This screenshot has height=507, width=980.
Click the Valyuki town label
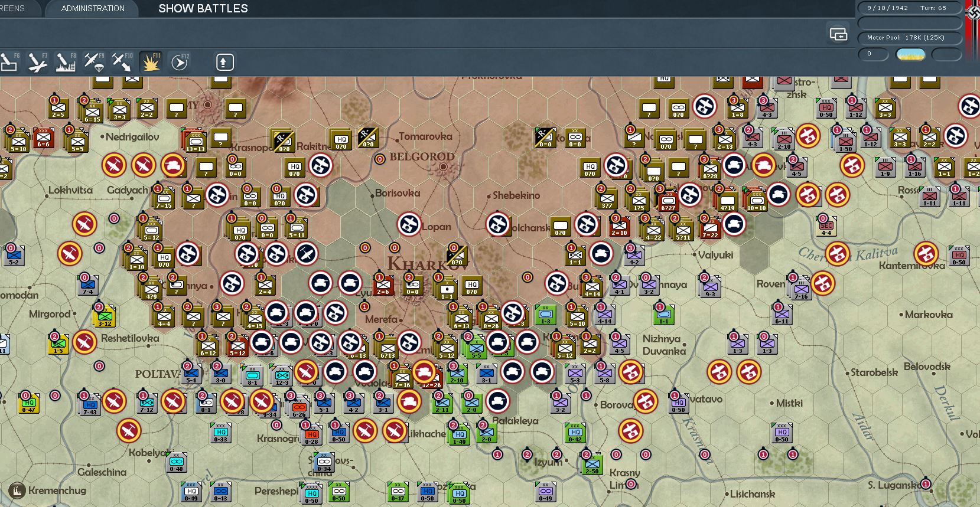(x=715, y=255)
